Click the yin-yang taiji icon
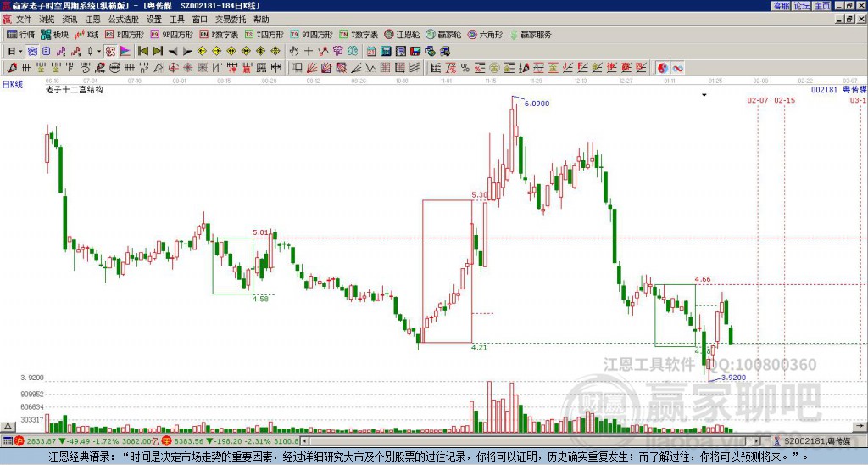868x465 pixels. tap(663, 68)
